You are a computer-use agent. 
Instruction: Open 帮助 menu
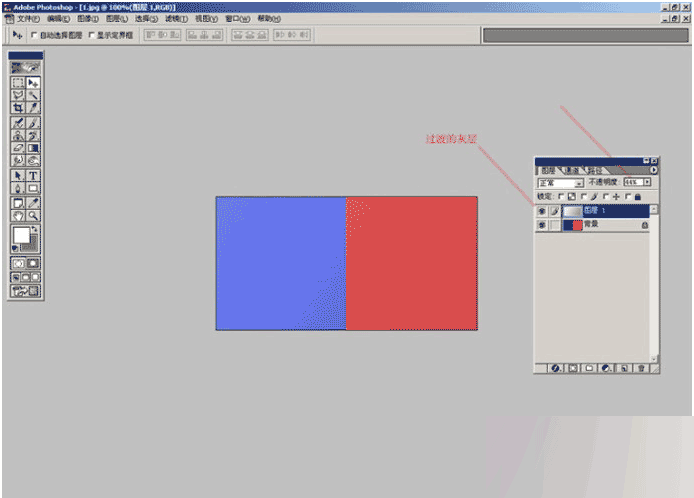click(269, 19)
